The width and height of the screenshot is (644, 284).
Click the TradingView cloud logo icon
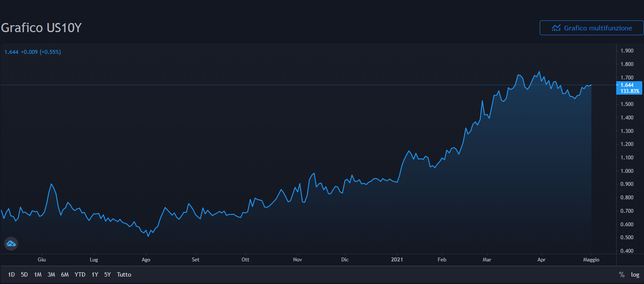tap(11, 244)
